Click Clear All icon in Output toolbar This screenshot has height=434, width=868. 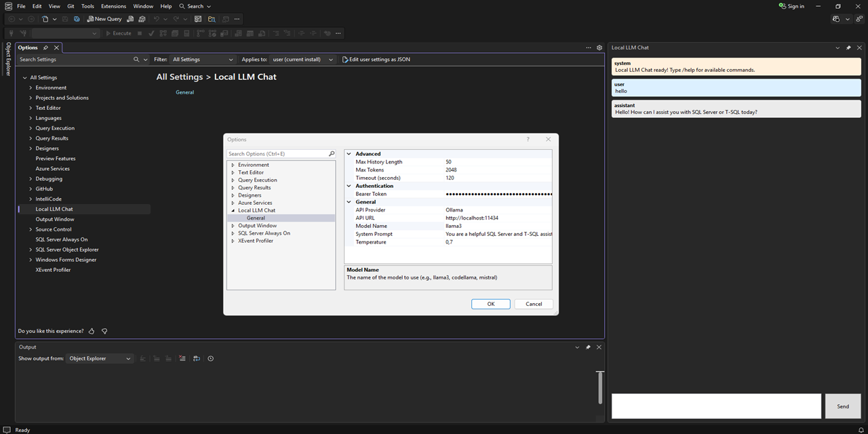coord(182,358)
